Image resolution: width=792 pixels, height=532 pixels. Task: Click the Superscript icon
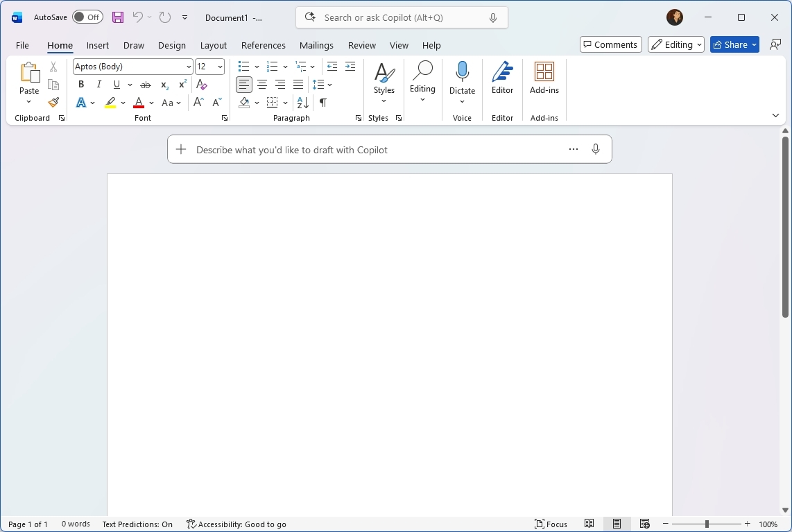[181, 84]
